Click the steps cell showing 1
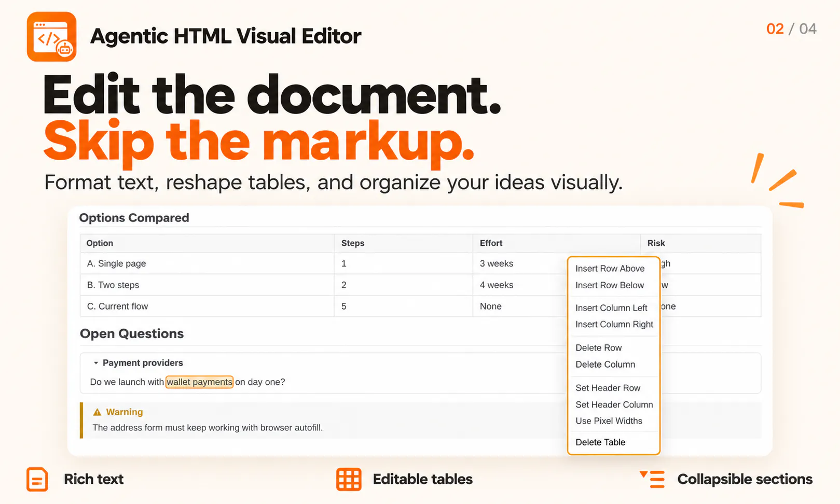Screen dimensions: 840x504 point(403,263)
